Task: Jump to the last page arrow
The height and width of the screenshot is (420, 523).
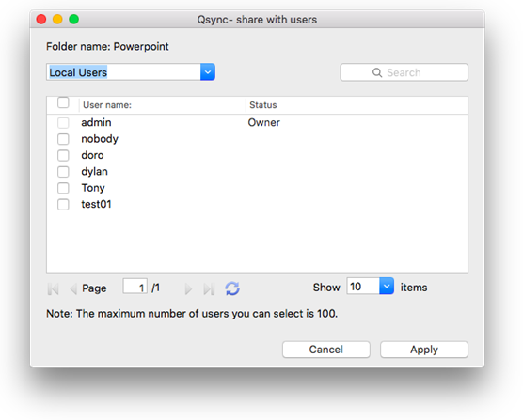Action: [x=209, y=288]
